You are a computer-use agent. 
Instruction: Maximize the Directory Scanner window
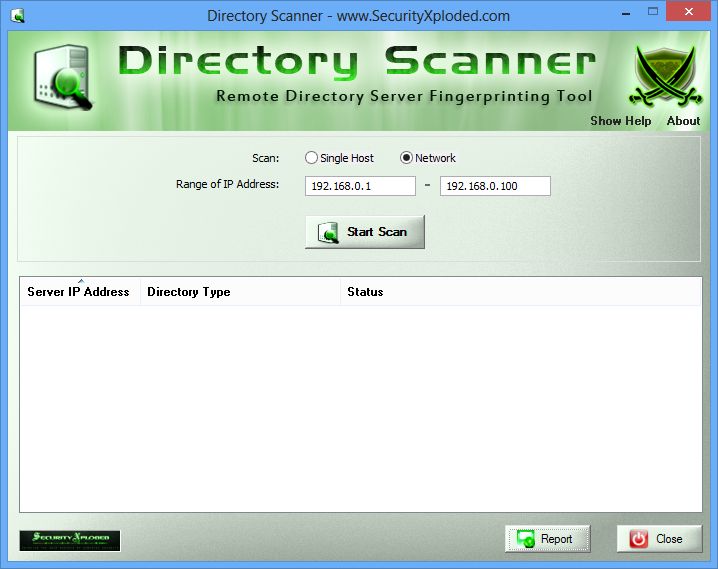653,12
